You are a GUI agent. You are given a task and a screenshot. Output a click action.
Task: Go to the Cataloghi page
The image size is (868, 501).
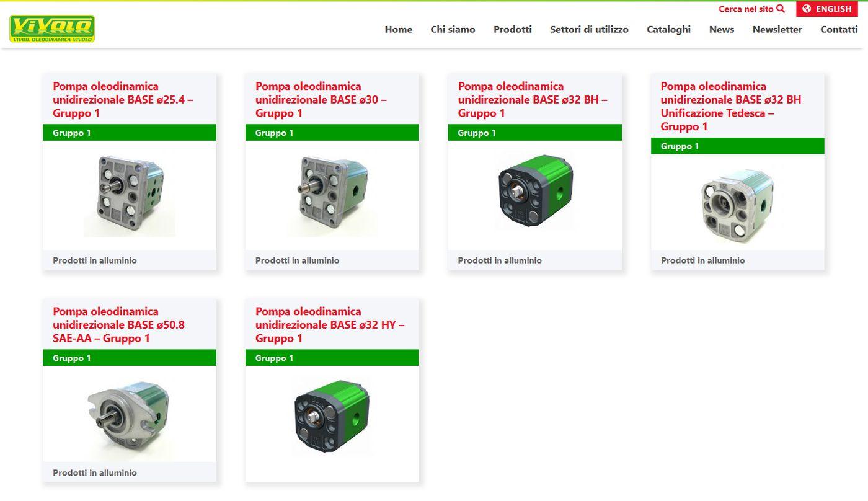click(668, 29)
